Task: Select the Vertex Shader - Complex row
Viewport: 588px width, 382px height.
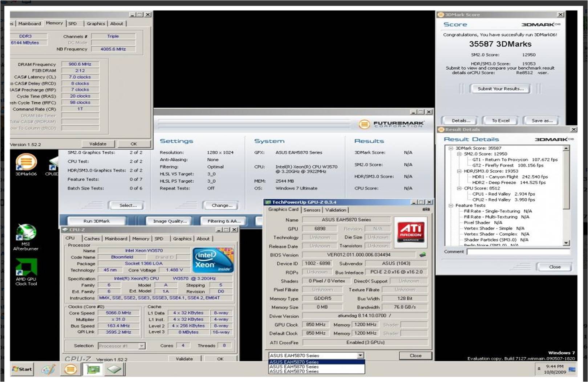Action: click(496, 234)
